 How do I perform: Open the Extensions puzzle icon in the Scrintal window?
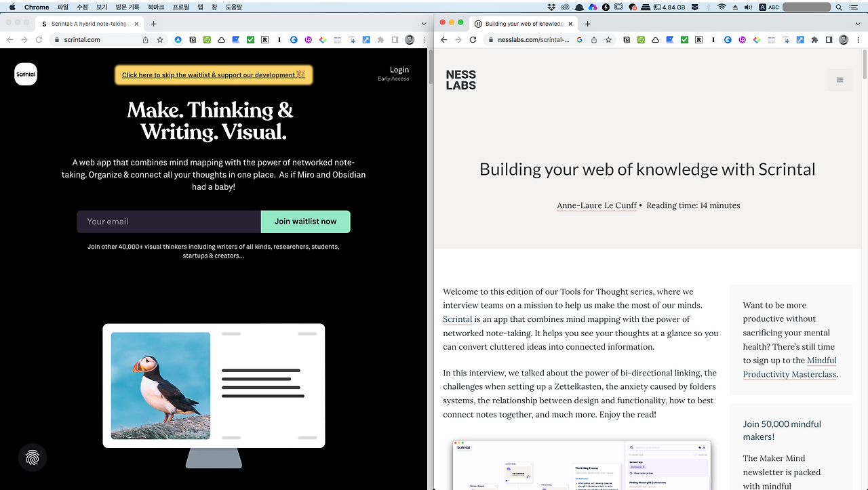(380, 40)
